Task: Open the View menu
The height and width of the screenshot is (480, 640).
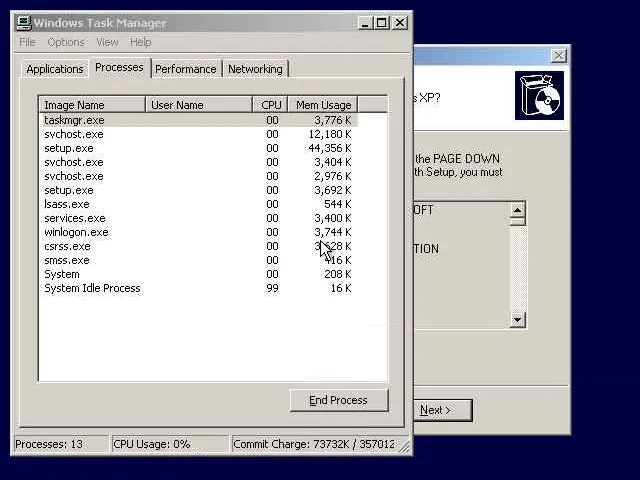Action: coord(107,42)
